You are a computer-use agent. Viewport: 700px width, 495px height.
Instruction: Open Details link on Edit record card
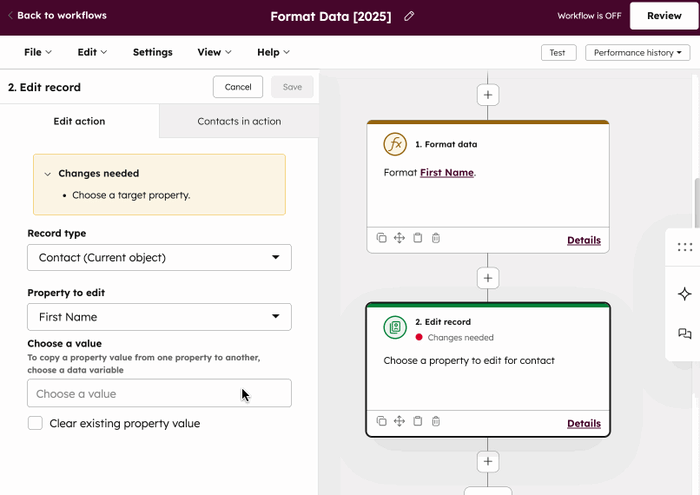coord(584,423)
